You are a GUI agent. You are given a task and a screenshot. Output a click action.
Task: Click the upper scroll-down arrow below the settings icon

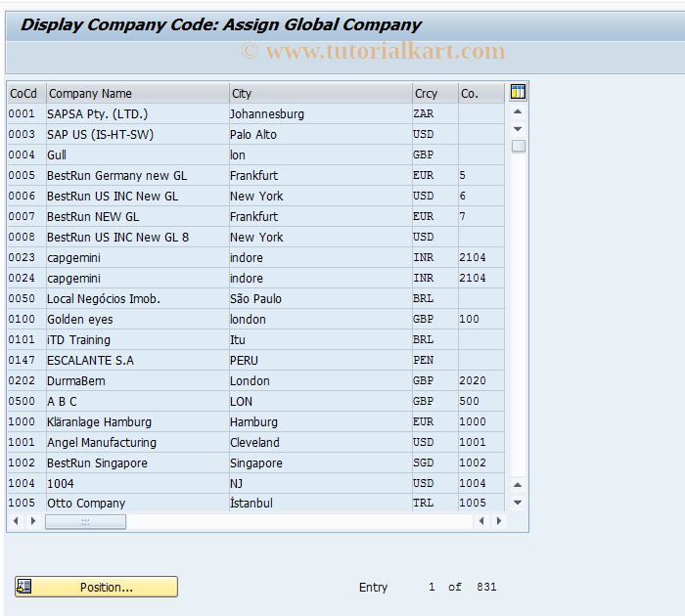point(518,129)
